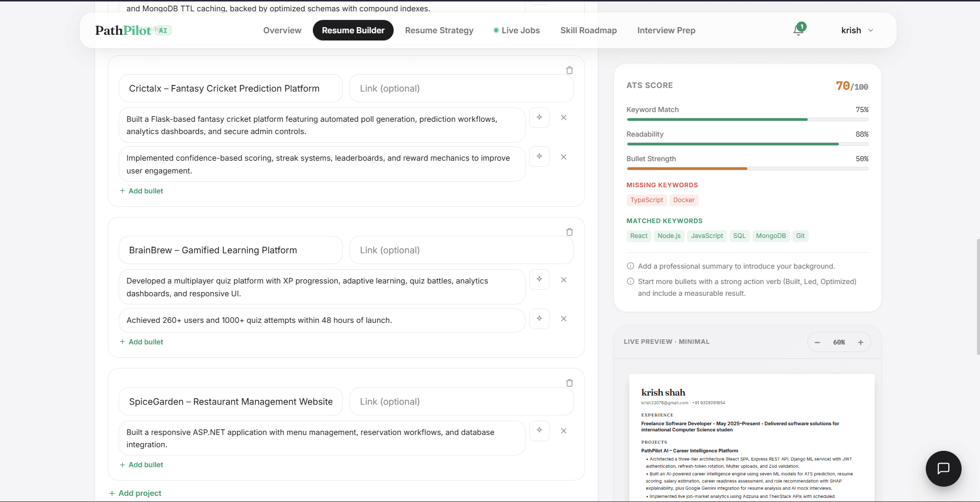The height and width of the screenshot is (502, 980).
Task: Edit the Crictalx project title field
Action: pyautogui.click(x=231, y=89)
